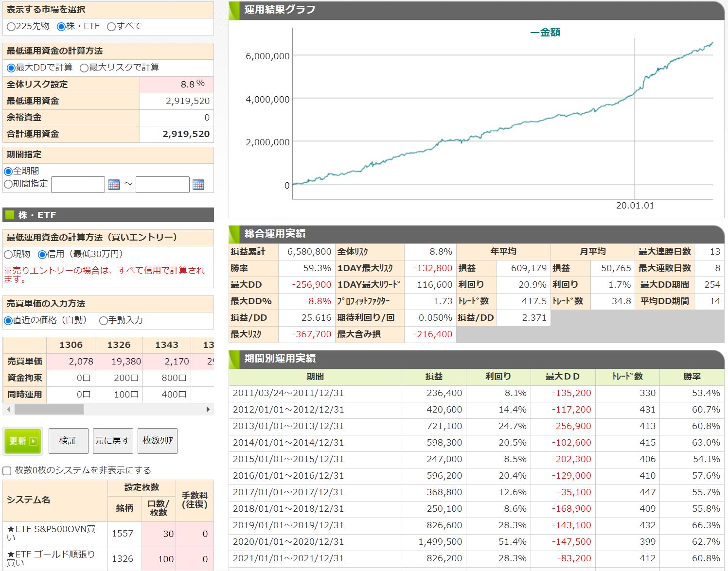This screenshot has height=571, width=728.
Task: Select the 225先物 market radio option
Action: click(x=11, y=27)
